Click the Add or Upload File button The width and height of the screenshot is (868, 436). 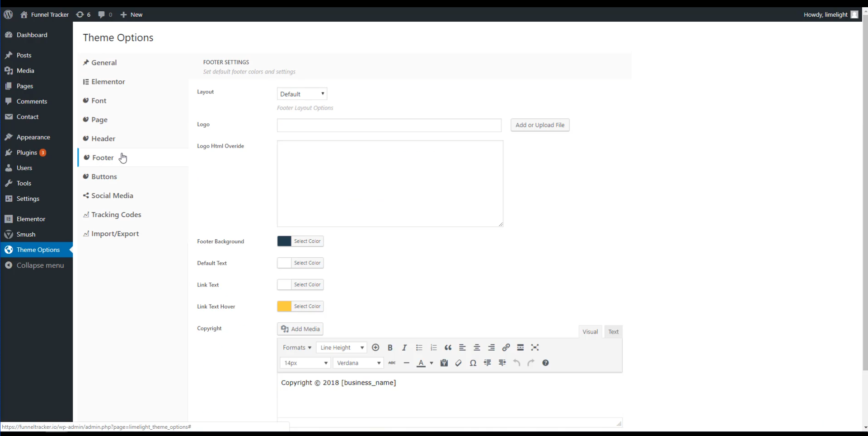[540, 125]
